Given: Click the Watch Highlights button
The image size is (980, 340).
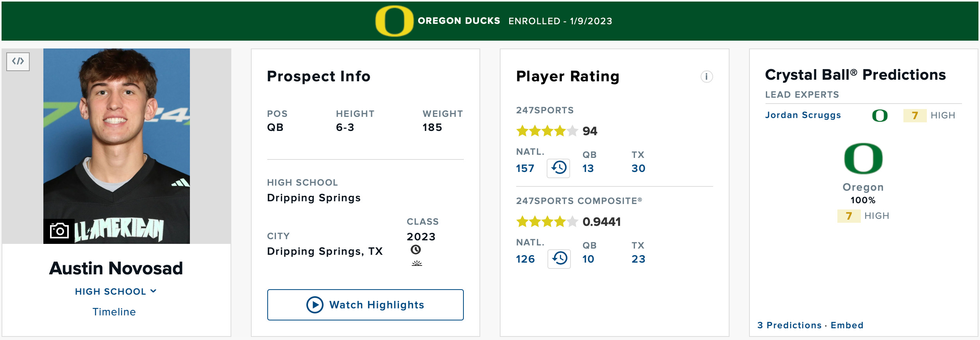Looking at the screenshot, I should click(365, 305).
